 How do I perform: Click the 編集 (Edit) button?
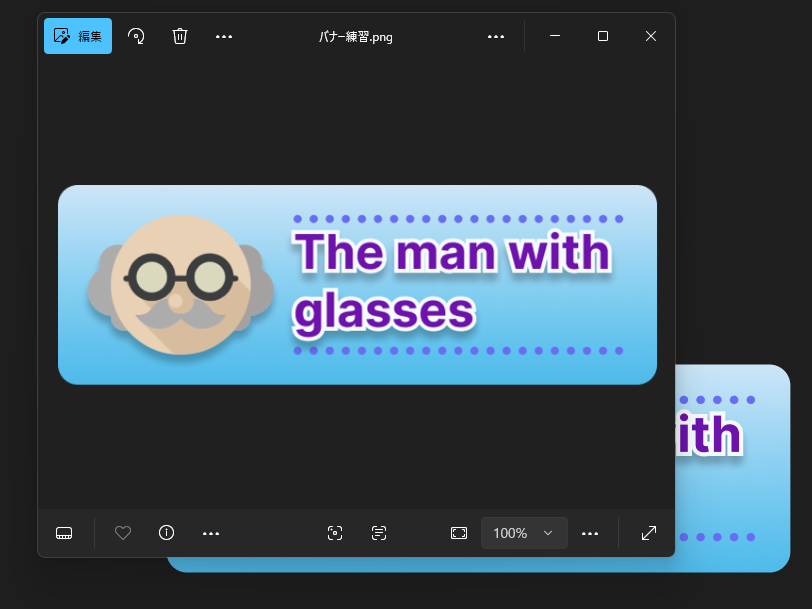coord(78,36)
